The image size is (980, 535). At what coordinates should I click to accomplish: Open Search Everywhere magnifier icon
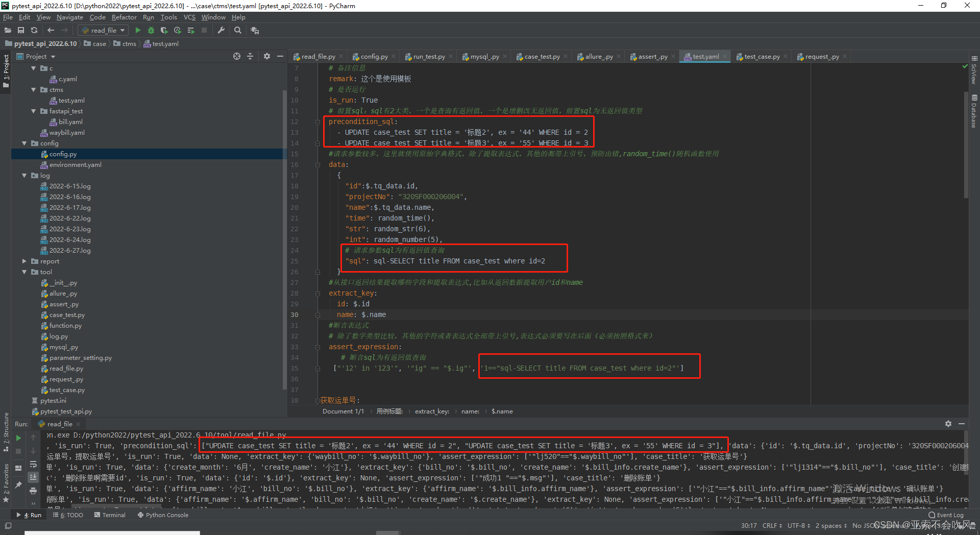point(238,31)
